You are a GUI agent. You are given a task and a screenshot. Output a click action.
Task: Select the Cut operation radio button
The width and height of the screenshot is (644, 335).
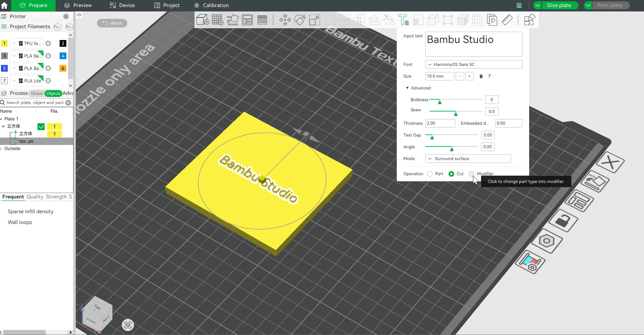coord(451,174)
